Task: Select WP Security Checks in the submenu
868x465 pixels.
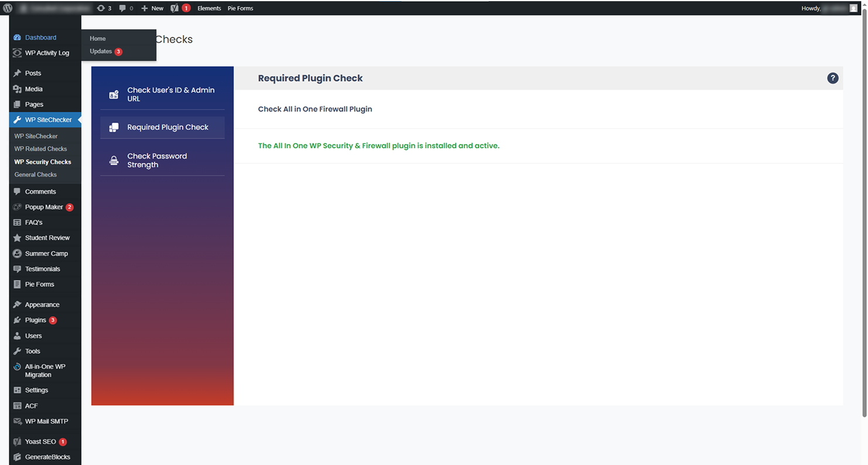Action: coord(43,162)
